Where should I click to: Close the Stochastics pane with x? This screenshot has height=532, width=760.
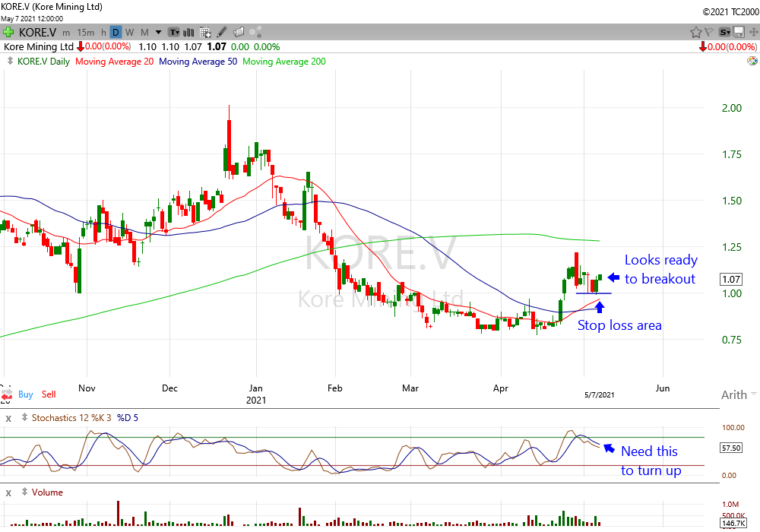pos(8,419)
